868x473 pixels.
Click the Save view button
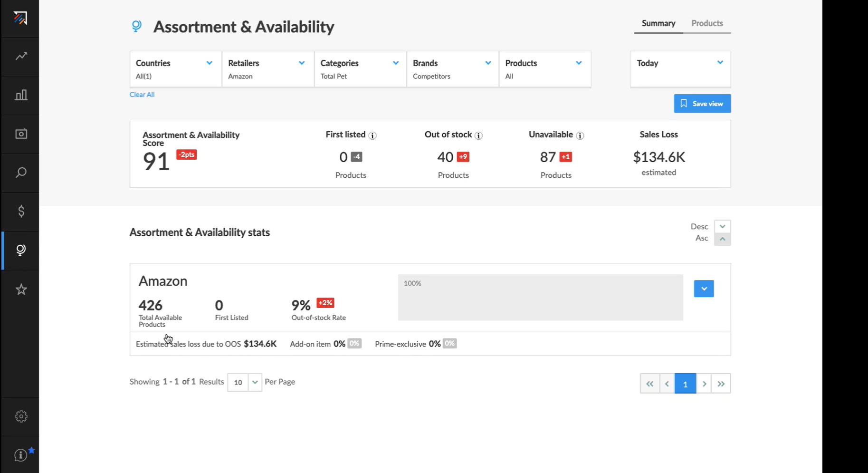(702, 103)
